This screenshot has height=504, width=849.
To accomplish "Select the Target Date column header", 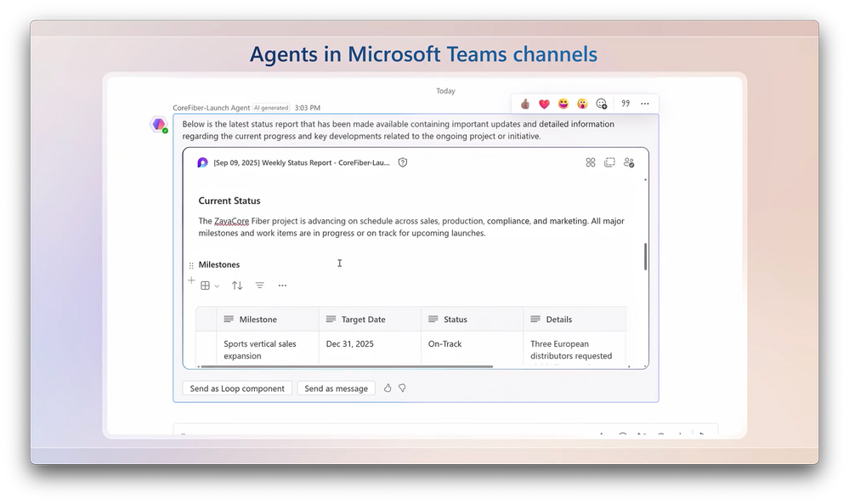I will 370,320.
